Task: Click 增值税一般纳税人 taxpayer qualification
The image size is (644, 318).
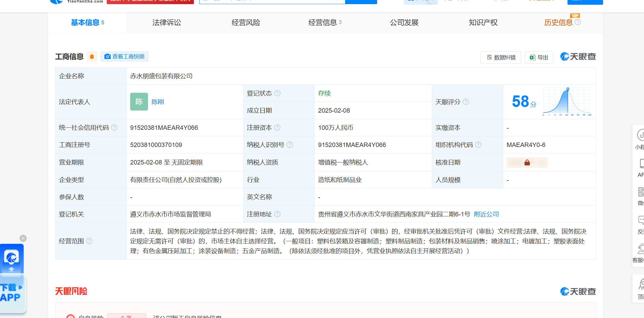Action: (343, 162)
